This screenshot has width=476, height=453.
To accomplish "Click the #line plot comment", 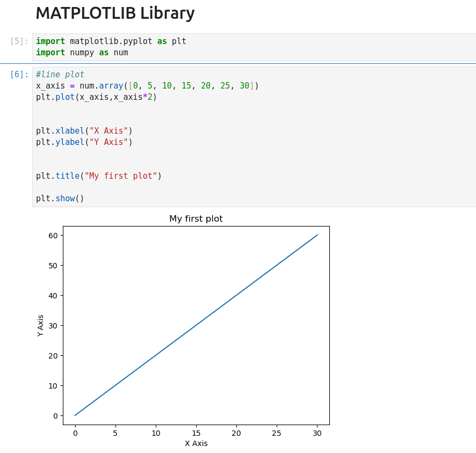I will (60, 75).
